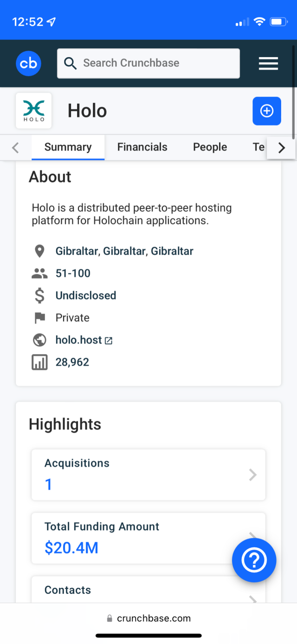Move tab bar right with forward arrow

point(281,148)
